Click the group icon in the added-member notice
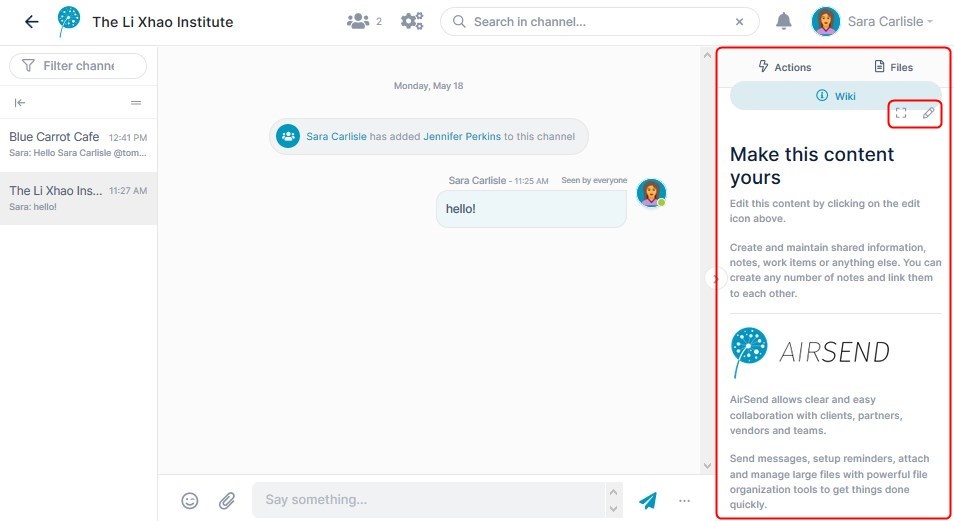954x521 pixels. pyautogui.click(x=288, y=136)
